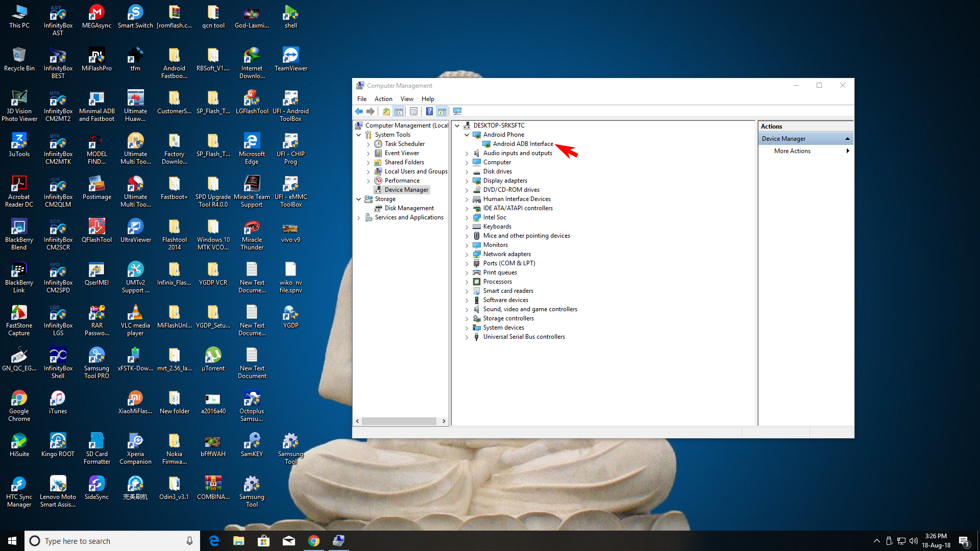Click the Back arrow in Computer Management toolbar
Image resolution: width=980 pixels, height=551 pixels.
[x=359, y=111]
